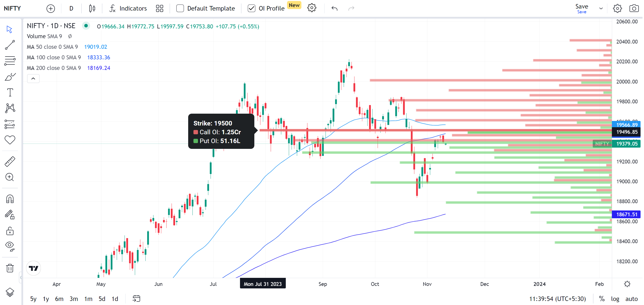Open the Layout/template grid icon
The width and height of the screenshot is (644, 305).
pos(159,8)
